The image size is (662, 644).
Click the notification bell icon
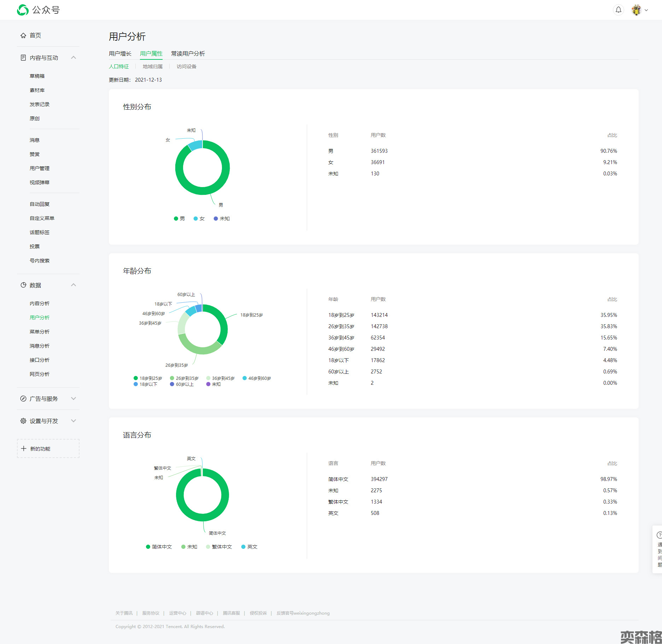[618, 10]
